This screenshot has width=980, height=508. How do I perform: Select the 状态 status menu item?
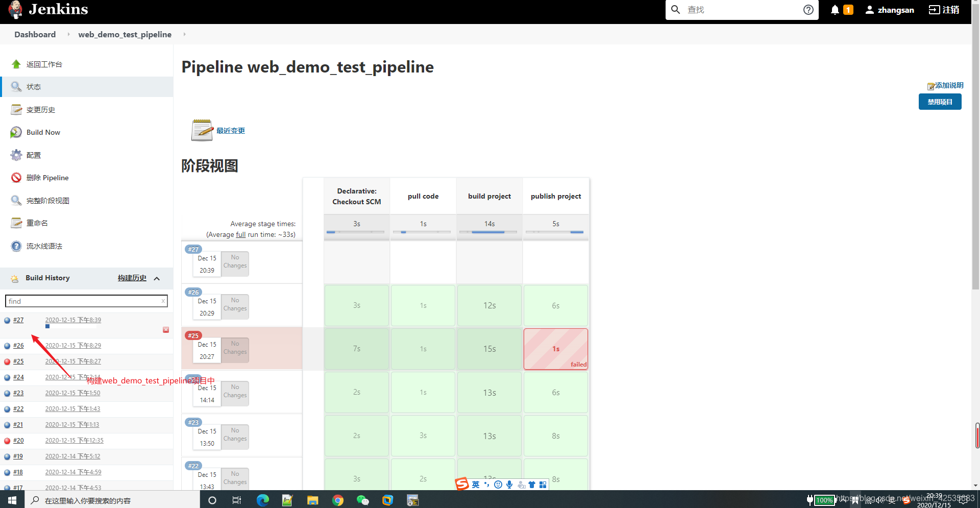(x=87, y=87)
